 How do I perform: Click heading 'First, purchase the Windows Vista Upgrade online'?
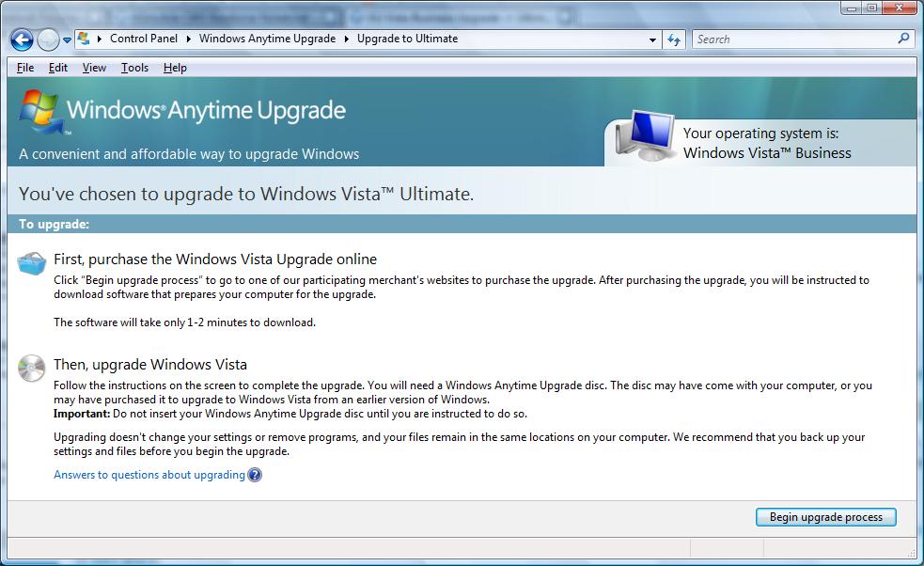click(x=215, y=259)
